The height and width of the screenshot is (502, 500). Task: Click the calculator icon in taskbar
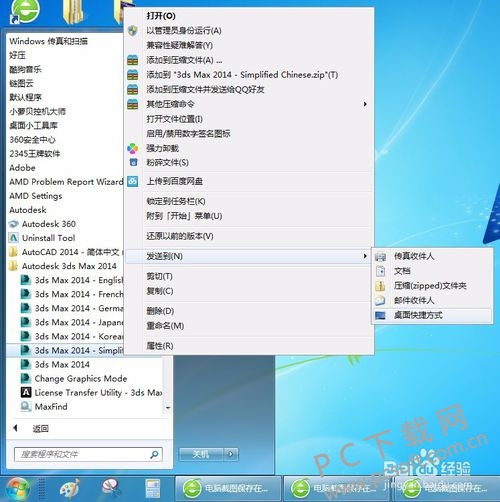153,489
